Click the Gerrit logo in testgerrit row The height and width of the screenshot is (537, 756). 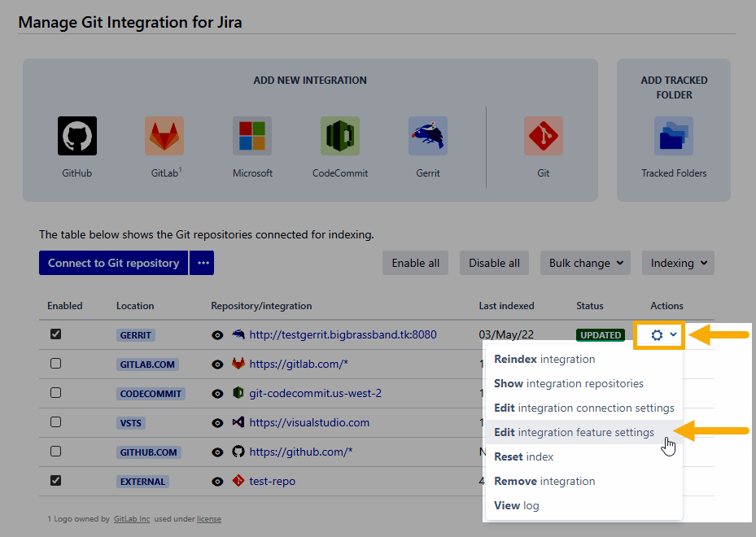click(238, 334)
